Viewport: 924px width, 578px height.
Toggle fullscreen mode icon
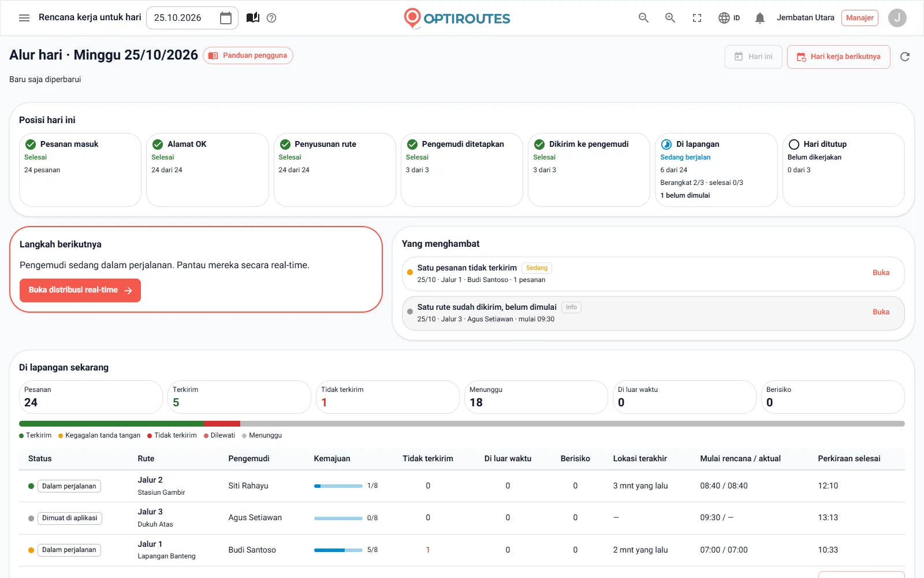click(697, 18)
